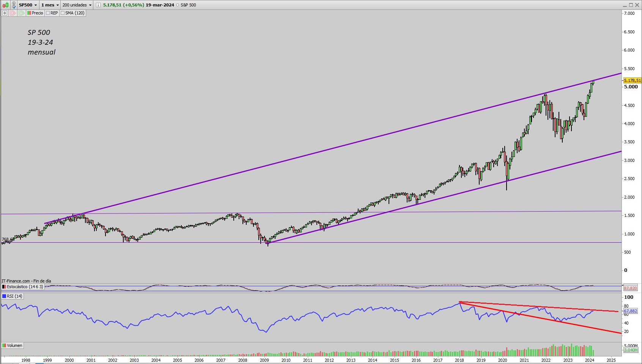The image size is (642, 364).
Task: Click the 1998 year label on time axis
Action: coord(26,360)
